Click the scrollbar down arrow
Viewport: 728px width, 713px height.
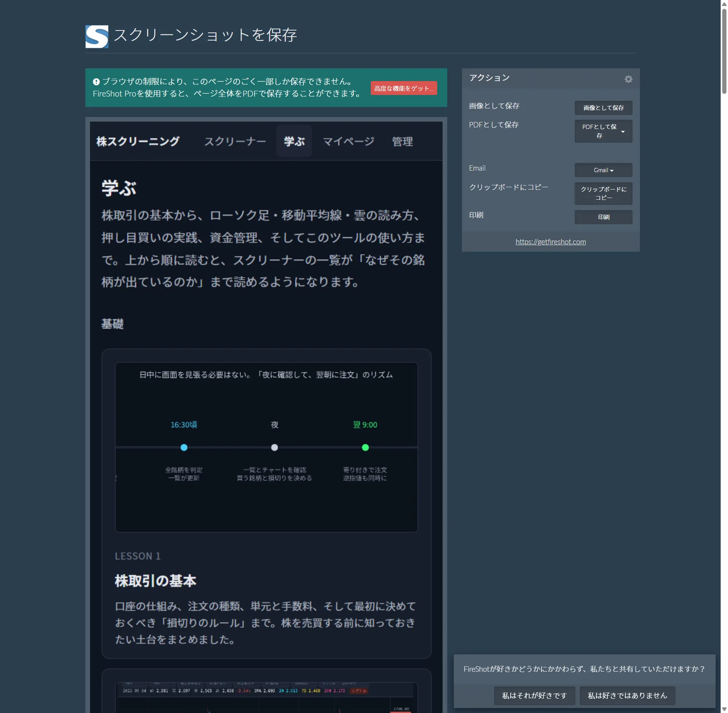(724, 710)
